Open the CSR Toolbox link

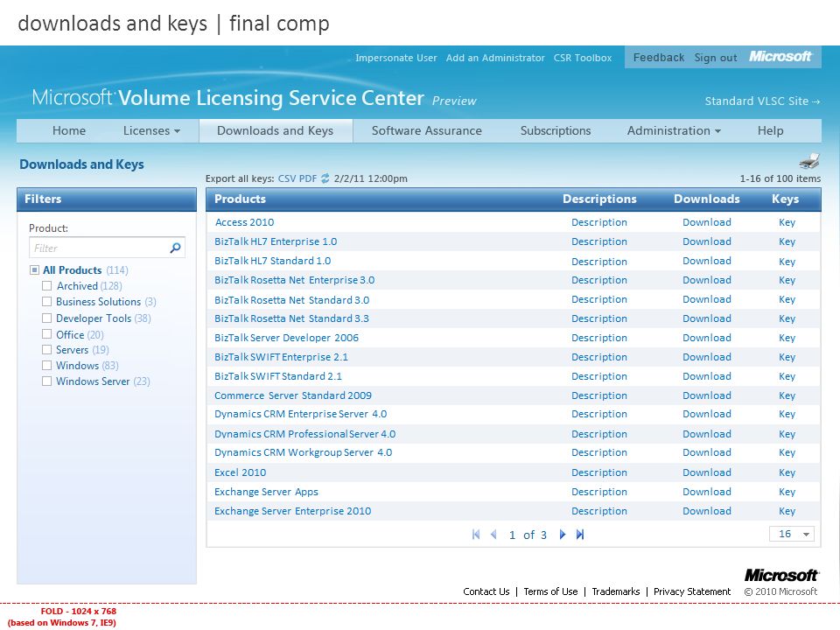(x=583, y=58)
